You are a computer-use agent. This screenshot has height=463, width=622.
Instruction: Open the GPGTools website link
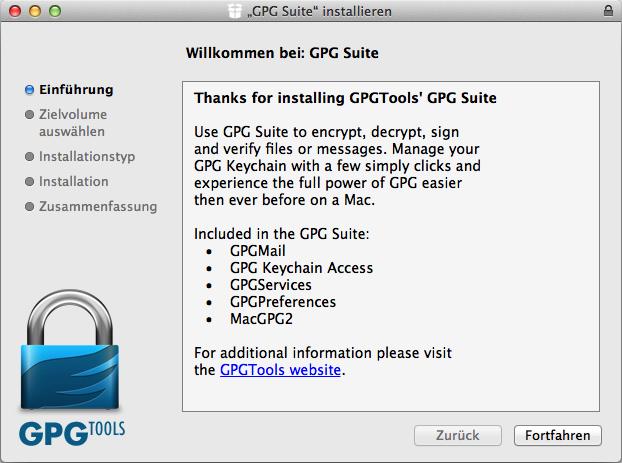click(x=280, y=370)
